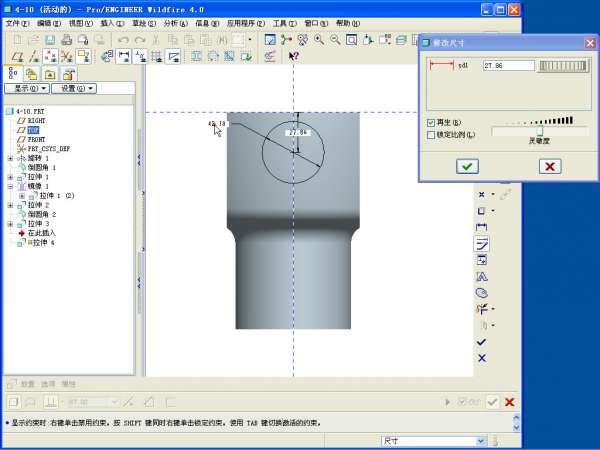Image resolution: width=600 pixels, height=450 pixels.
Task: Open the 分析 (Analysis) menu
Action: click(173, 22)
